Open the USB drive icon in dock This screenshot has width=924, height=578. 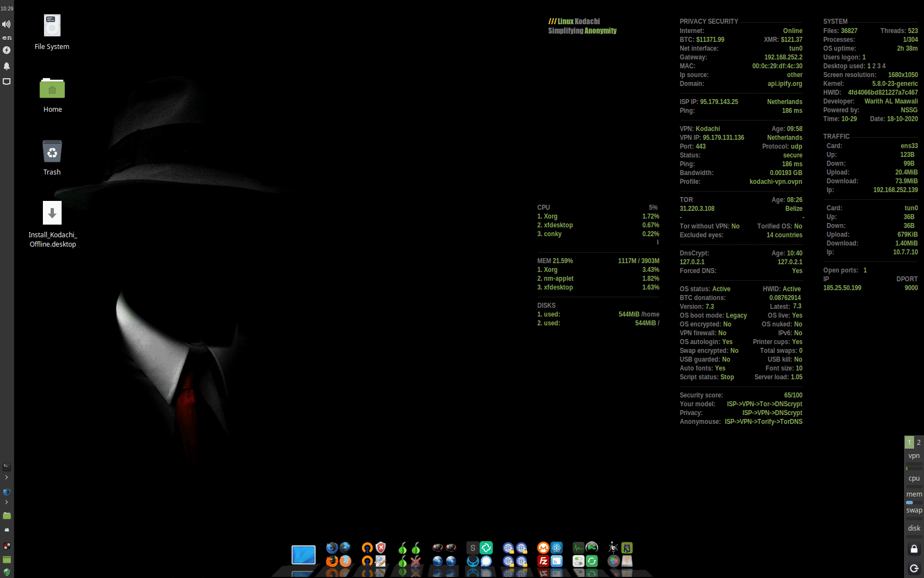click(x=627, y=561)
